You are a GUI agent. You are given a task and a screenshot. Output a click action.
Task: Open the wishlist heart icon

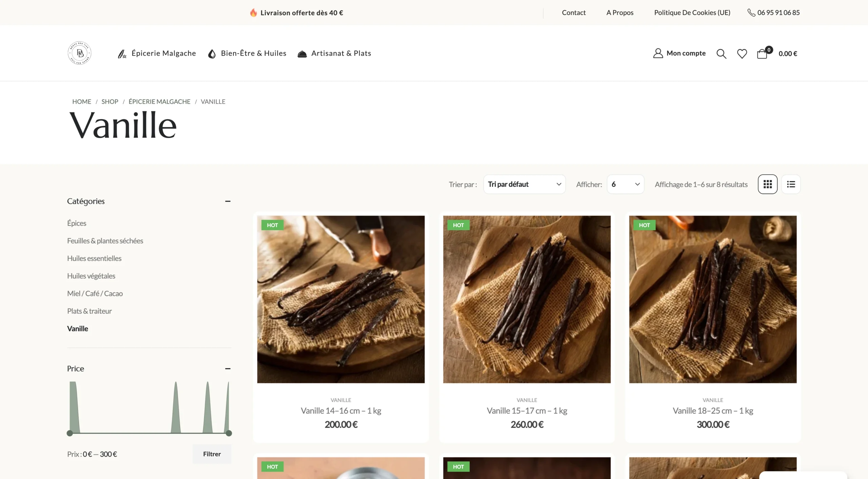coord(742,54)
